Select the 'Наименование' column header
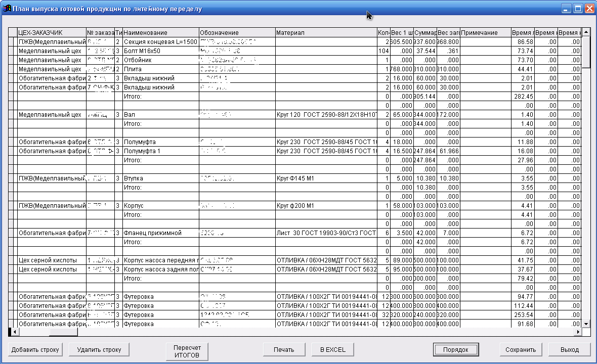This screenshot has width=597, height=364. coord(160,33)
